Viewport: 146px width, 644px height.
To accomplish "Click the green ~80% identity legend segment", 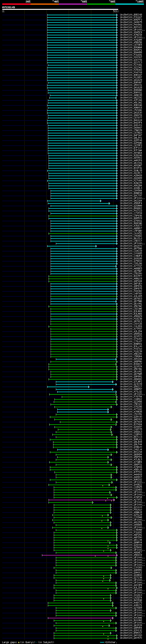I will pyautogui.click(x=101, y=4).
